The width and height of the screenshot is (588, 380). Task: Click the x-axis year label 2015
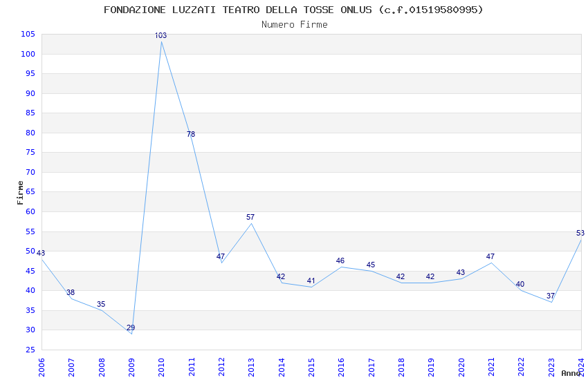(x=311, y=368)
